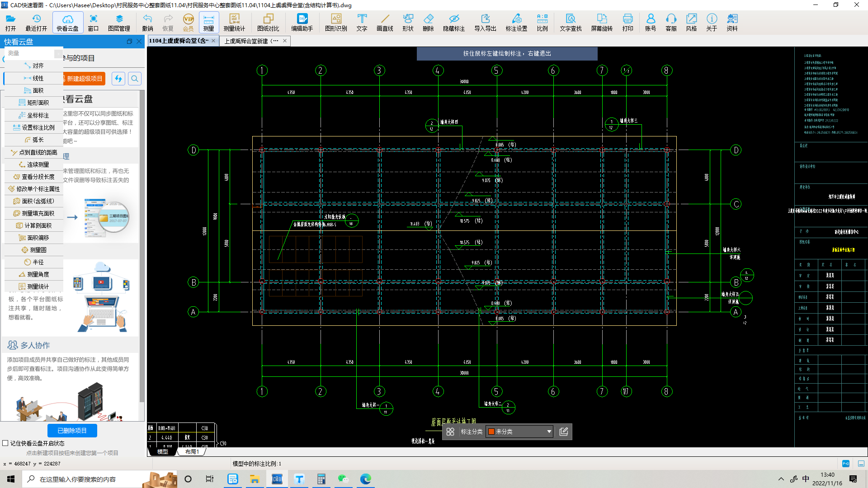Choose 矩形面积 rectangle area item
The height and width of the screenshot is (488, 868).
click(34, 103)
